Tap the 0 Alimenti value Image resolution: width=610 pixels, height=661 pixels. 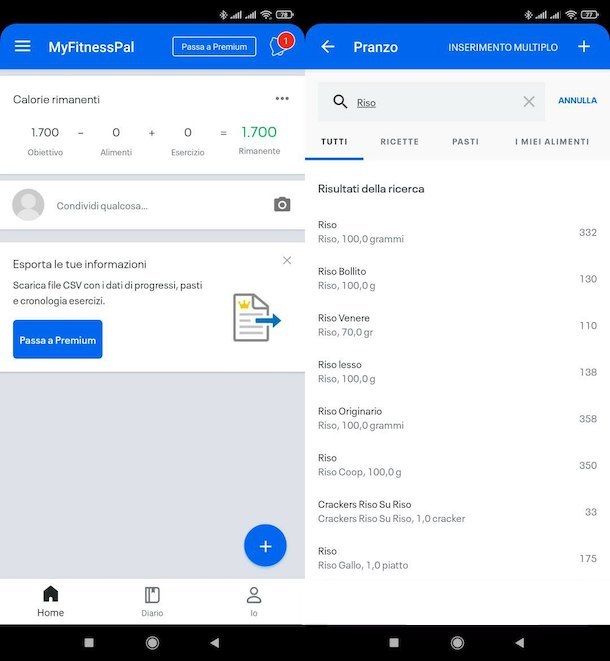116,133
